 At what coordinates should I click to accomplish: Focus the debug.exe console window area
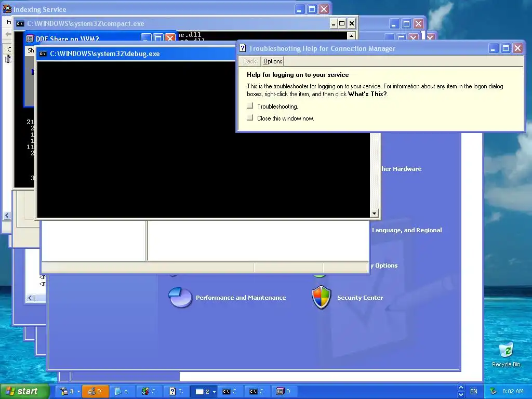coord(203,139)
